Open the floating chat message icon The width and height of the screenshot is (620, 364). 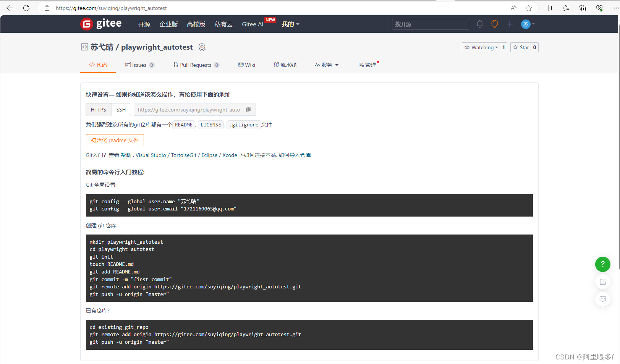[603, 299]
